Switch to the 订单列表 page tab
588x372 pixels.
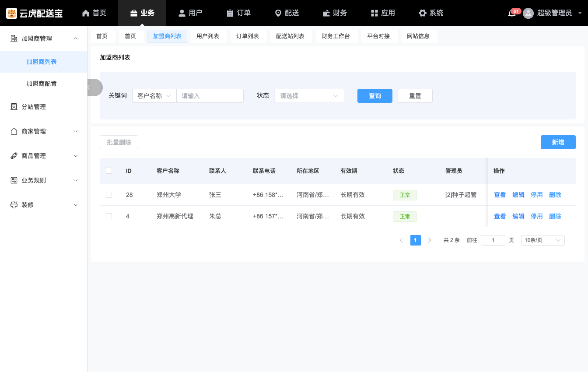(248, 36)
